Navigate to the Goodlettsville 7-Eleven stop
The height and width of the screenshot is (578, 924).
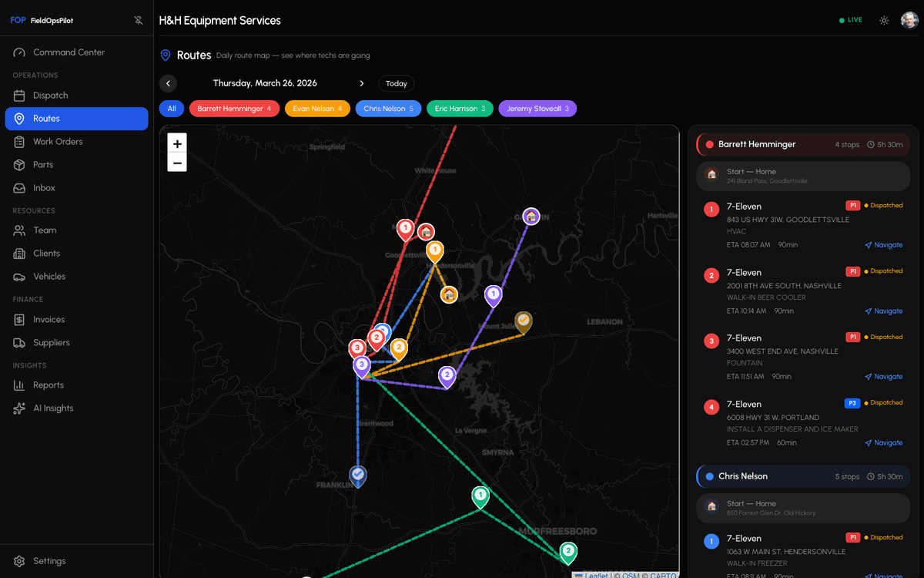click(883, 244)
